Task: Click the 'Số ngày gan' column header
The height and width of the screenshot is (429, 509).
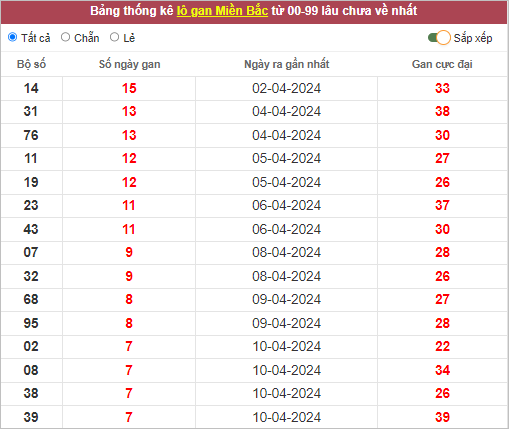Action: (129, 64)
